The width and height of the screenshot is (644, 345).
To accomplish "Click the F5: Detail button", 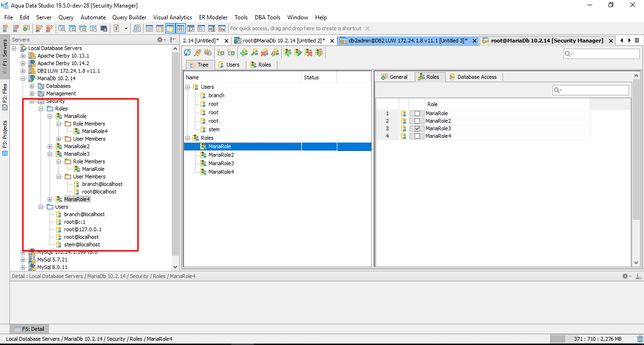I will coord(29,329).
